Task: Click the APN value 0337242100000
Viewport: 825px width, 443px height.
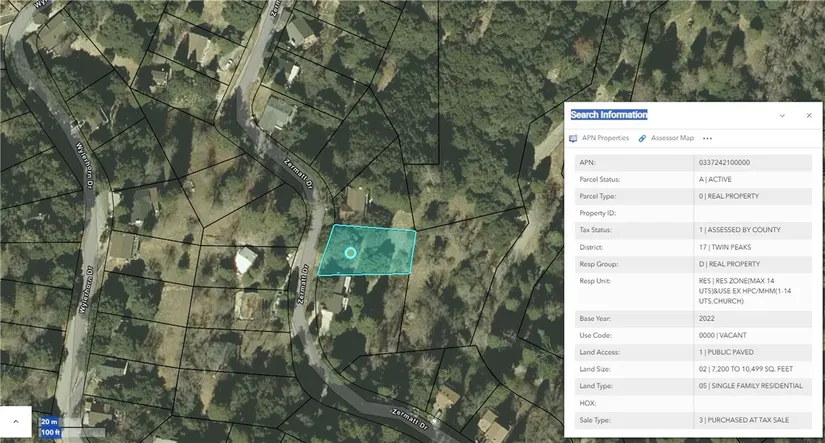Action: click(x=724, y=162)
